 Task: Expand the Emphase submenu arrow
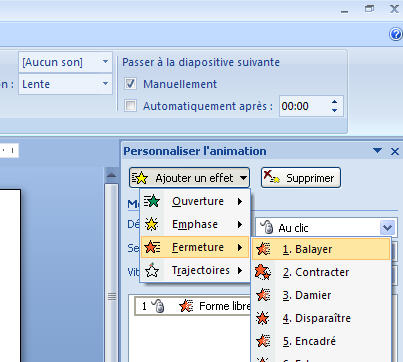click(240, 224)
